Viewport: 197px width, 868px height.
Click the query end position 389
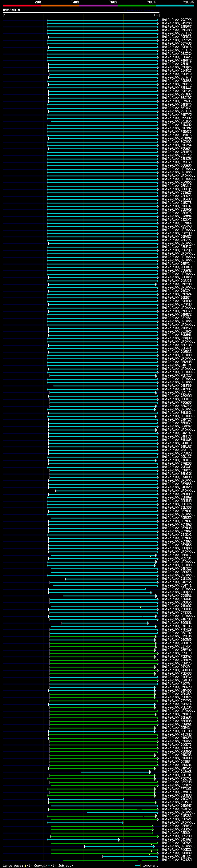coord(155,15)
